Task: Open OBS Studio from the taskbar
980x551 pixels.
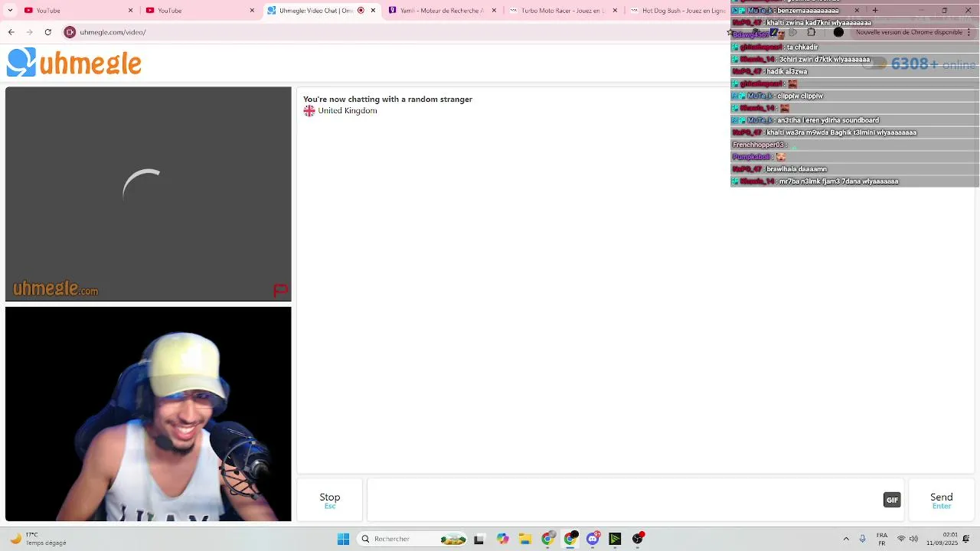Action: click(x=638, y=539)
